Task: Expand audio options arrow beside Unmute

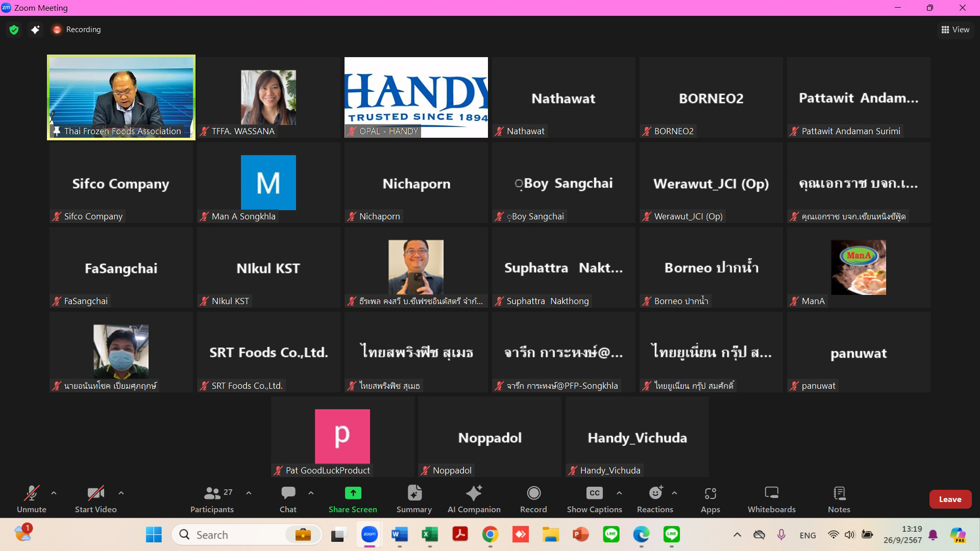Action: click(54, 493)
